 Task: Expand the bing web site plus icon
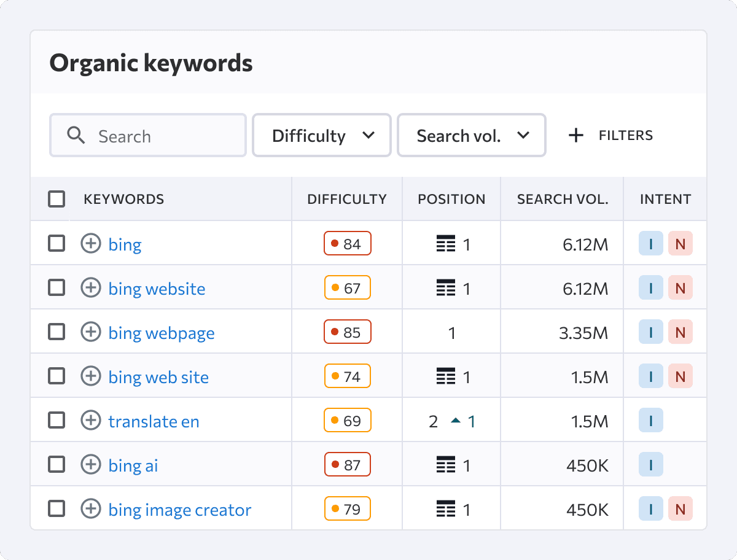[x=91, y=376]
